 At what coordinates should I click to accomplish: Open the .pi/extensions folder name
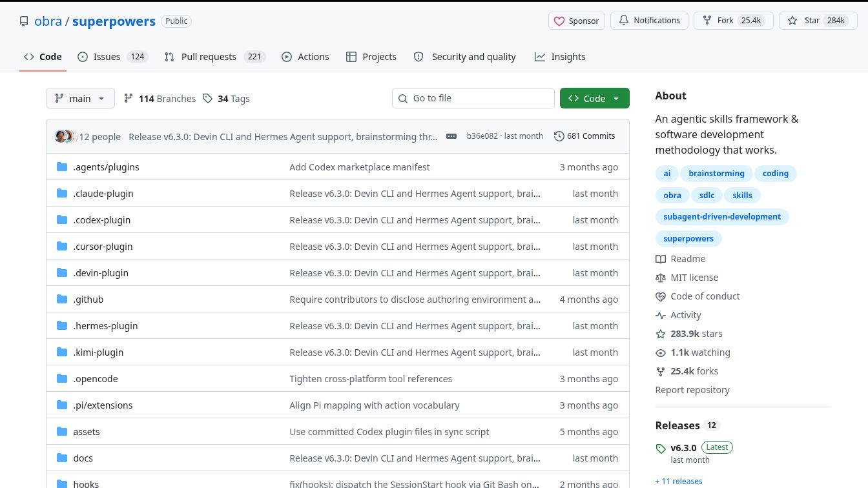103,405
